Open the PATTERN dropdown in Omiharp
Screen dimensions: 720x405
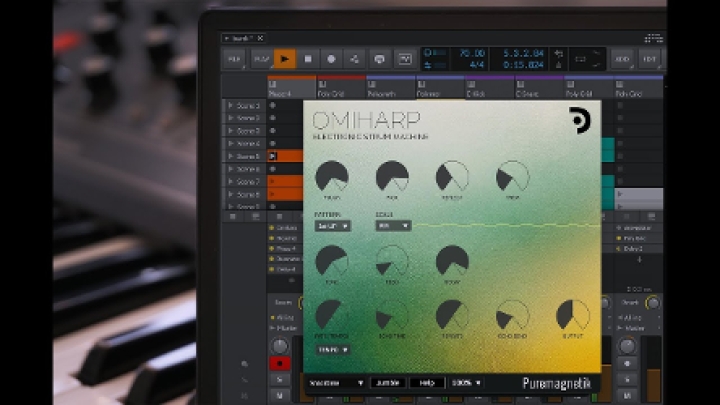point(332,226)
